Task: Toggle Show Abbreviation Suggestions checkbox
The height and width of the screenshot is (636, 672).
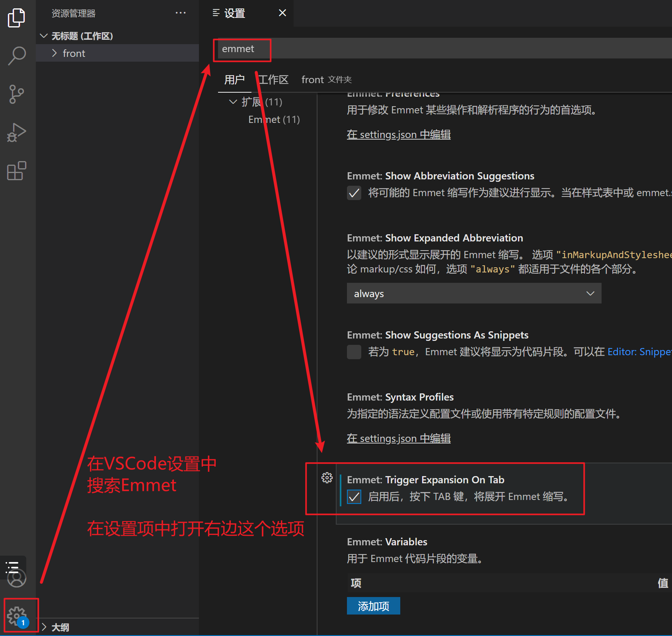Action: click(354, 193)
